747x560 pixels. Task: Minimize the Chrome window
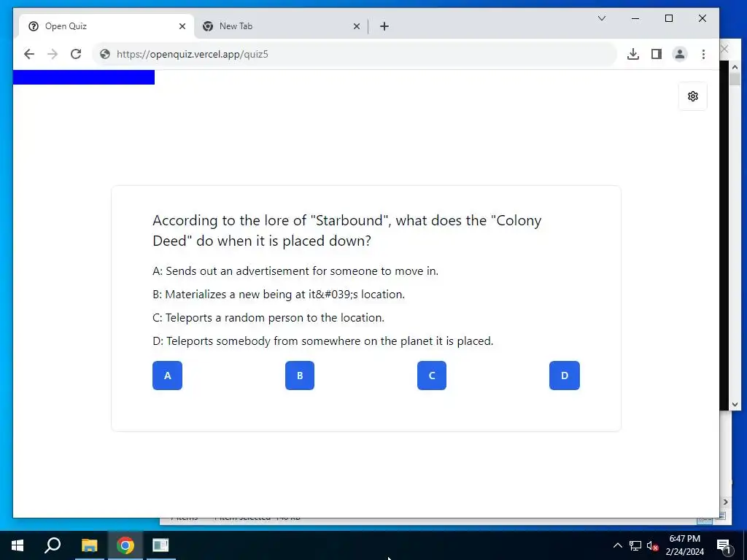[x=635, y=18]
